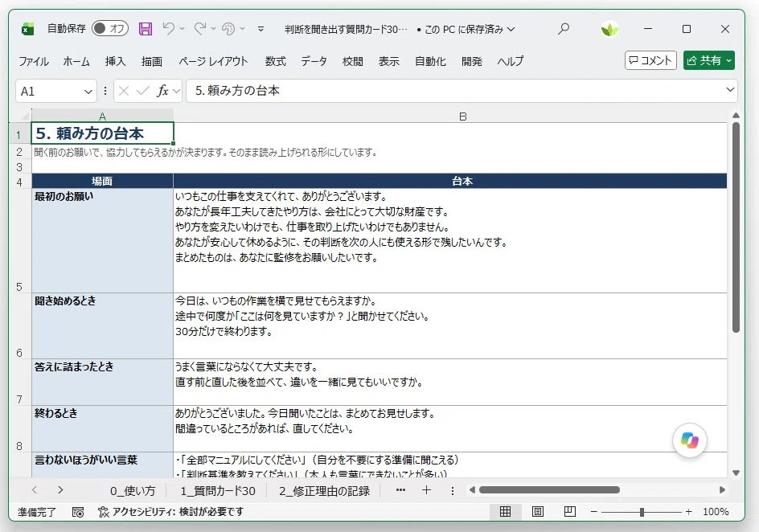Open the 共有 button dropdown
Viewport: 759px width, 532px height.
click(729, 60)
